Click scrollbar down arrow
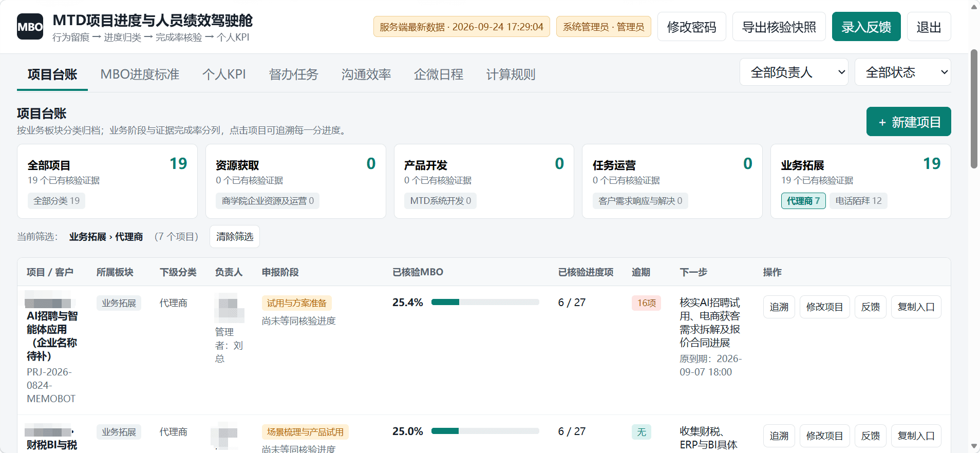Viewport: 980px width, 453px height. [974, 446]
